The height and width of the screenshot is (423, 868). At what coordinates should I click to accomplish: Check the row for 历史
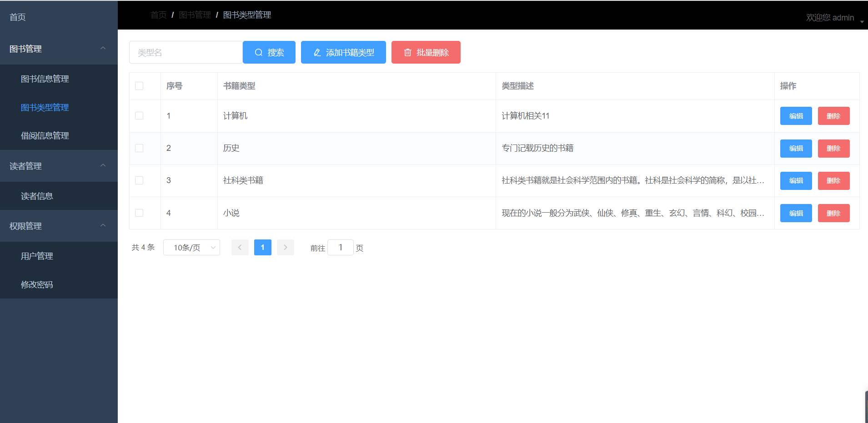coord(139,148)
